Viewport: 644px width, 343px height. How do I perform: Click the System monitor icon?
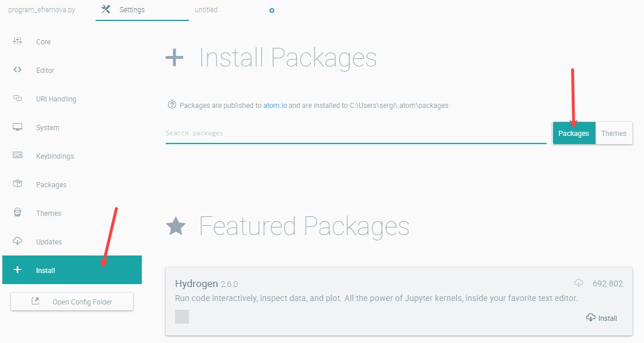coord(17,127)
